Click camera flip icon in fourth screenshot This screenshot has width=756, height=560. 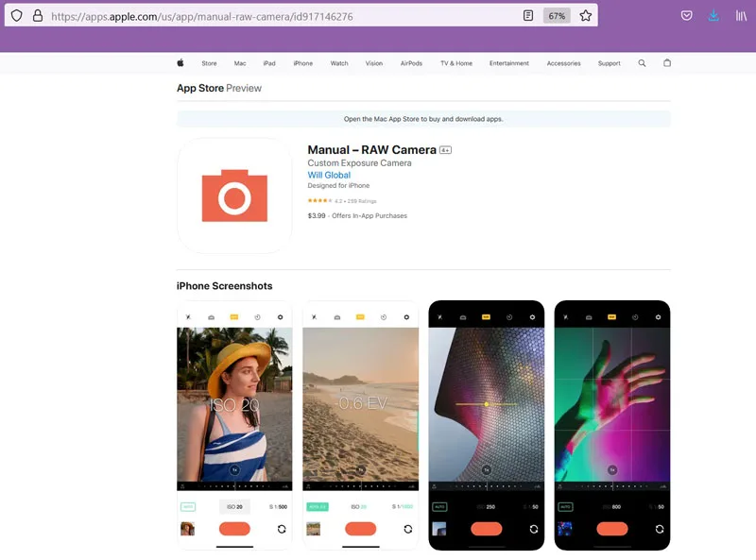660,529
